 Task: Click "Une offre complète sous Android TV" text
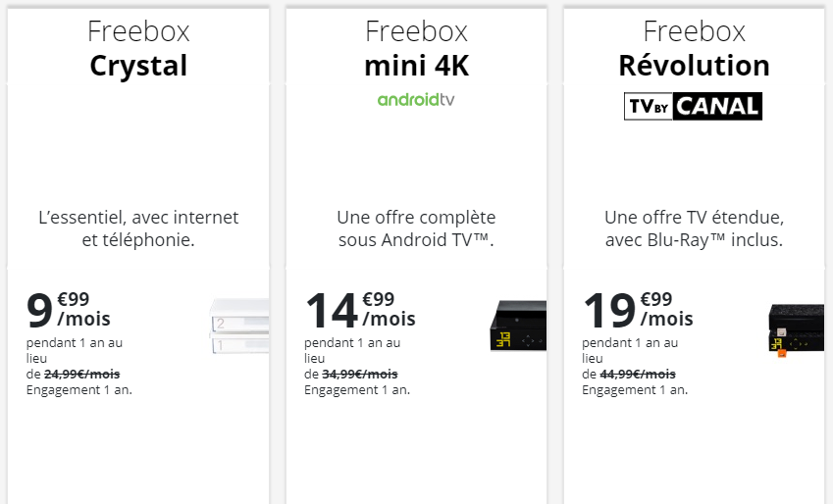click(416, 228)
